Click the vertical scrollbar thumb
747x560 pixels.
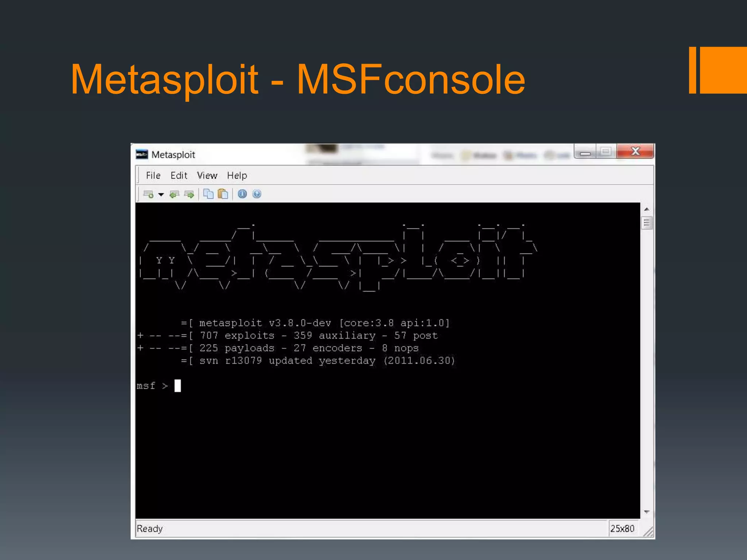[x=647, y=223]
